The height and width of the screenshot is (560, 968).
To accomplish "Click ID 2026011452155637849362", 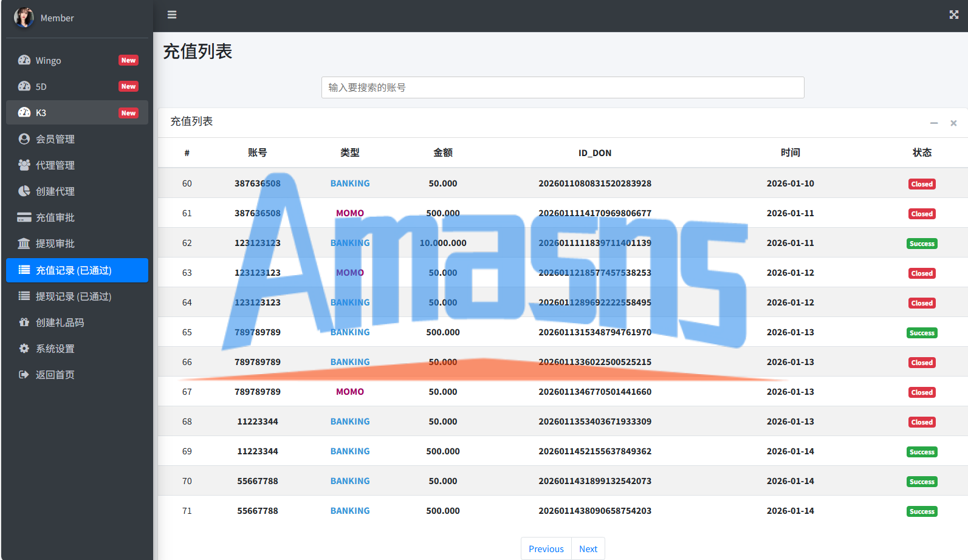I will (x=595, y=451).
